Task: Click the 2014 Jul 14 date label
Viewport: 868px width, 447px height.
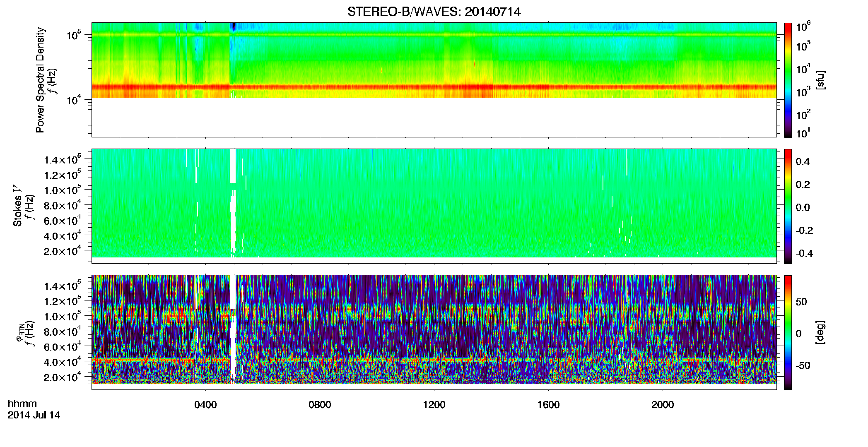Action: (x=34, y=415)
